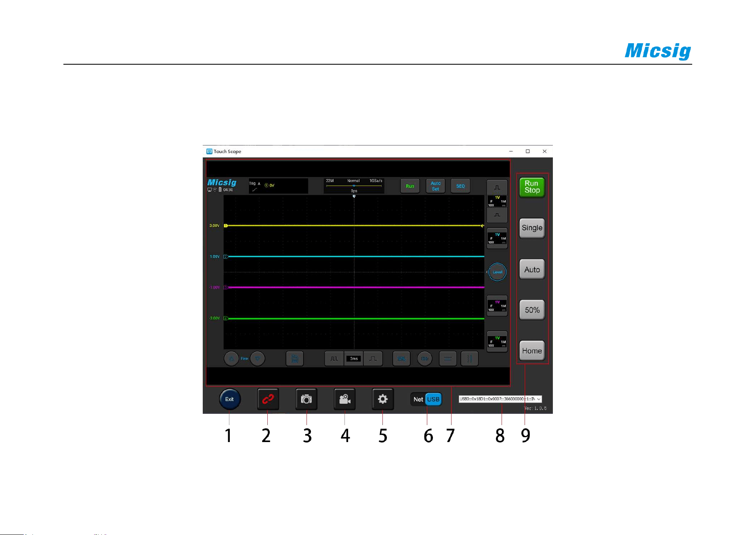Start recording with the video camera icon
756x535 pixels.
point(345,399)
